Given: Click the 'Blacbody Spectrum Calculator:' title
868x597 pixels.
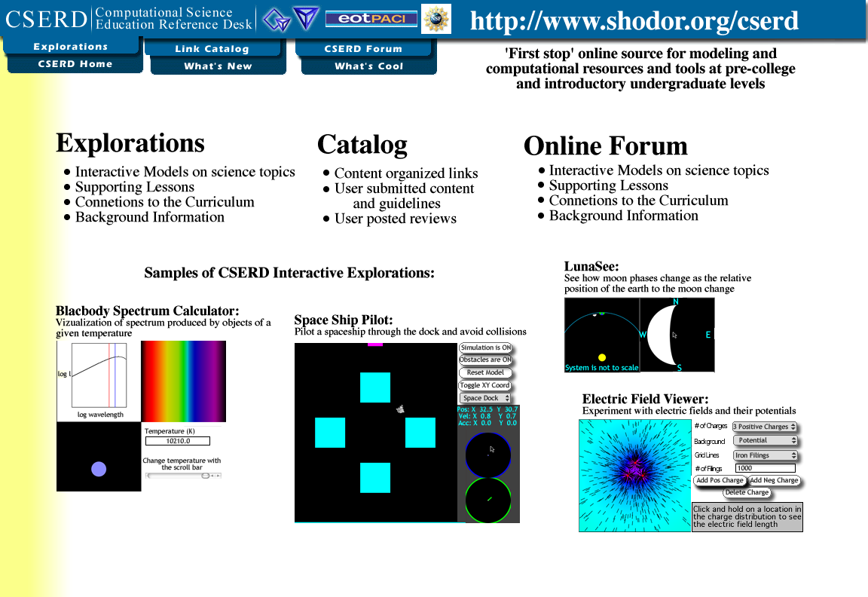Looking at the screenshot, I should tap(147, 311).
